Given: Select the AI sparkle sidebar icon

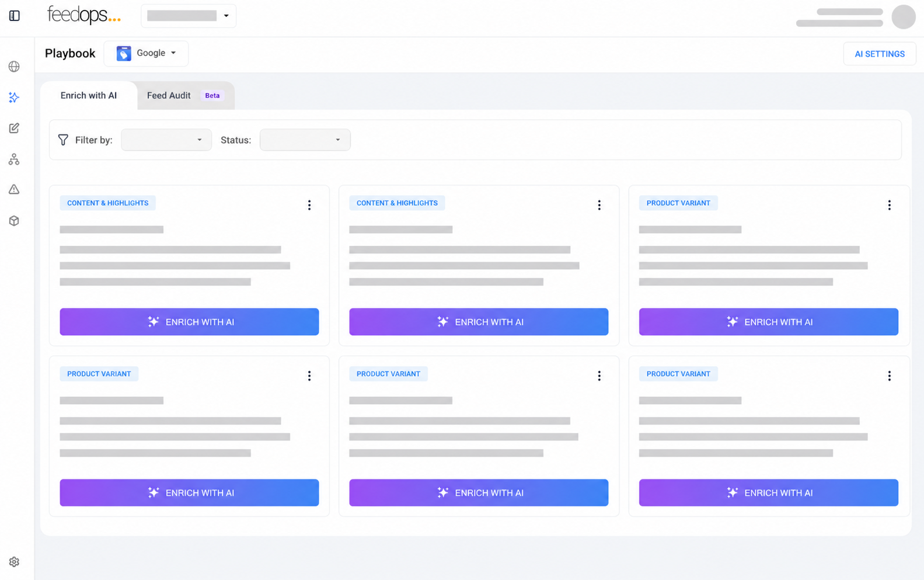Looking at the screenshot, I should (14, 98).
